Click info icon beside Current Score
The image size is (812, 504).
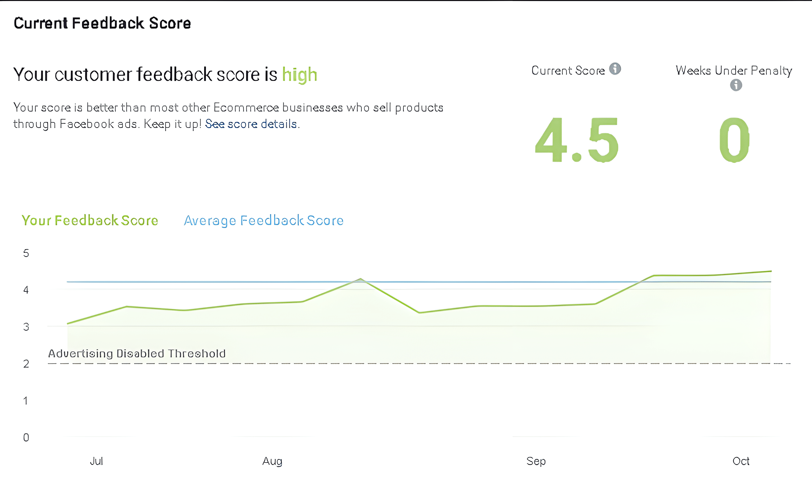[615, 69]
